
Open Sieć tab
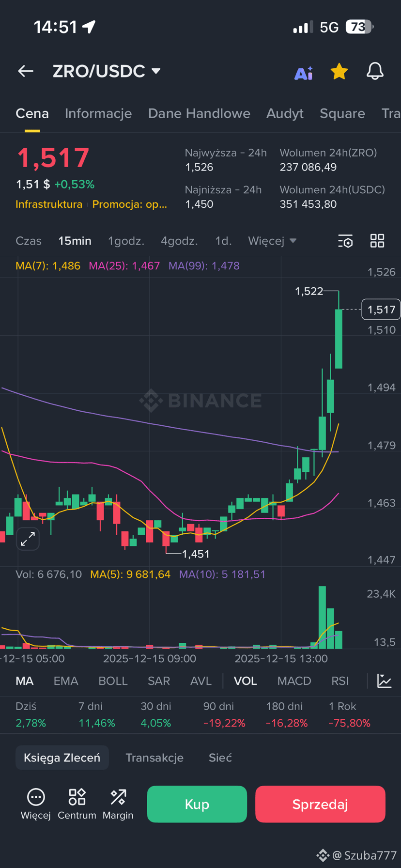click(220, 758)
